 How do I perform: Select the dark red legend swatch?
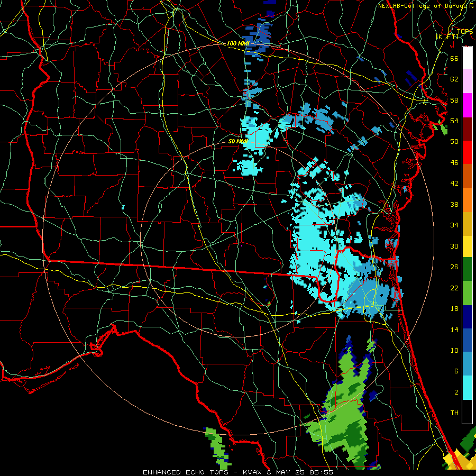(x=467, y=129)
